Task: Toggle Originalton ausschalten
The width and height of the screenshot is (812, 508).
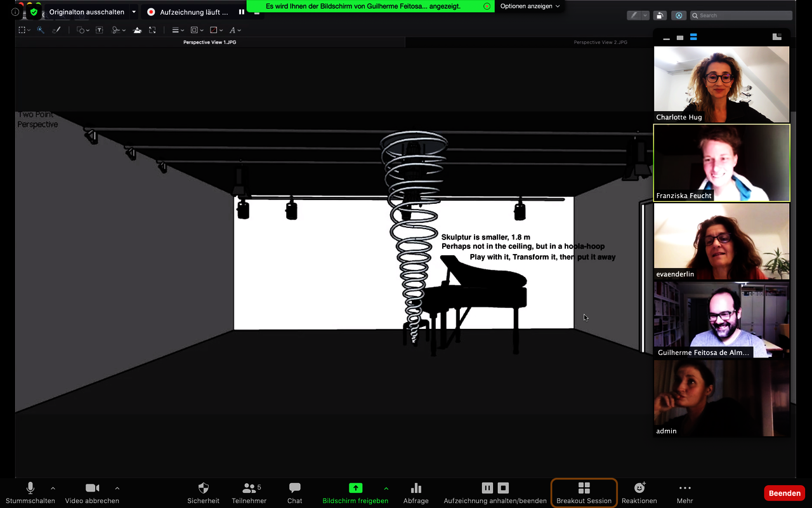Action: [x=87, y=12]
